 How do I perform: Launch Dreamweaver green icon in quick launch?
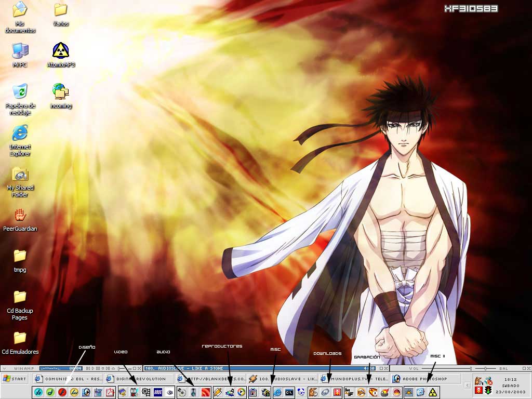coord(50,392)
